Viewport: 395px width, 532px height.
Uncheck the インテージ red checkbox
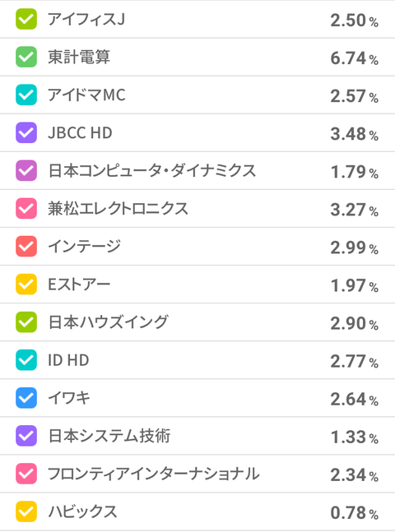(26, 247)
